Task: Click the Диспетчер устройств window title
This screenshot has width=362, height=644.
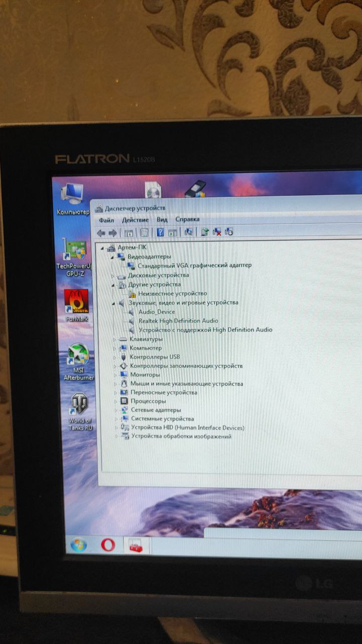Action: (135, 208)
